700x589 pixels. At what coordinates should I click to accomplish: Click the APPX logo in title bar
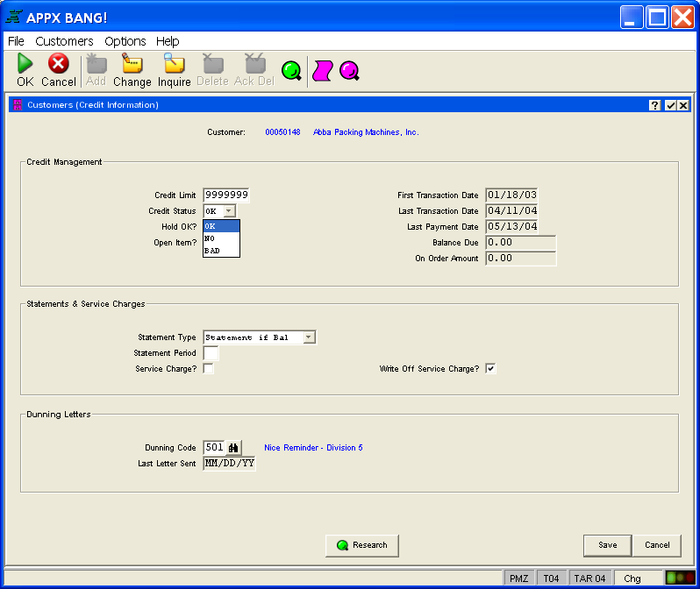tap(14, 17)
